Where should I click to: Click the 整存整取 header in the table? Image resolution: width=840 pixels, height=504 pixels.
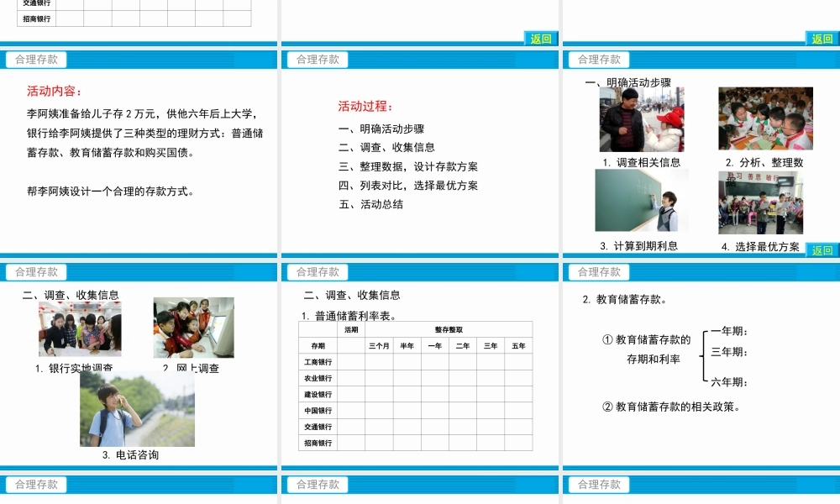point(449,329)
